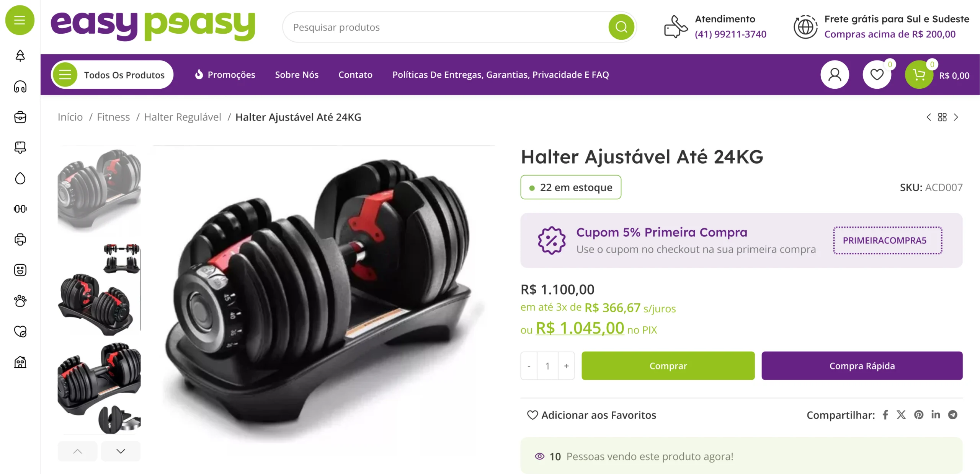
Task: Select the dumbbell fitness sidebar icon
Action: [x=20, y=209]
